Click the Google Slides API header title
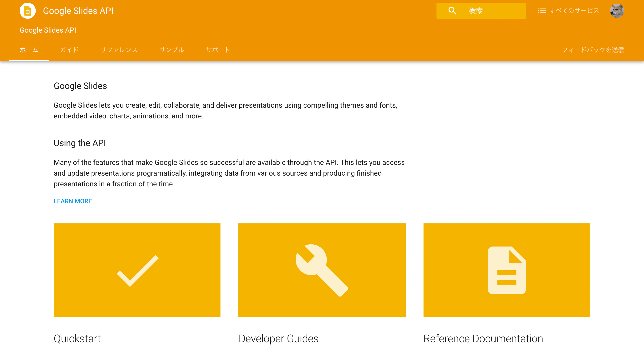 pyautogui.click(x=78, y=11)
